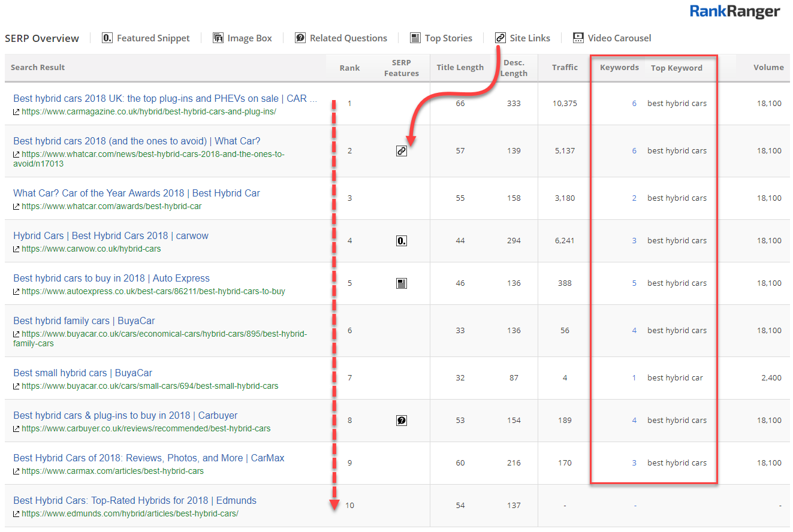Open the Edmunds Top-Rated Hybrids result

tap(135, 501)
